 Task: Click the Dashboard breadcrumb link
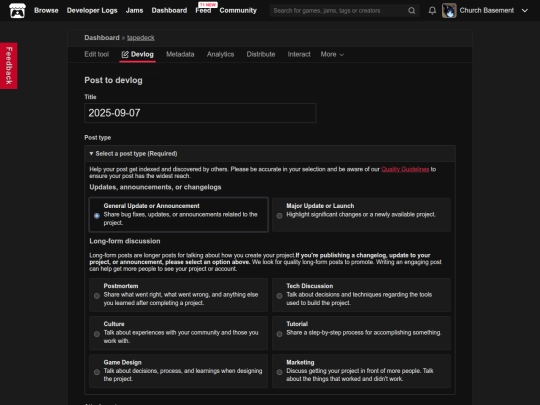point(102,38)
